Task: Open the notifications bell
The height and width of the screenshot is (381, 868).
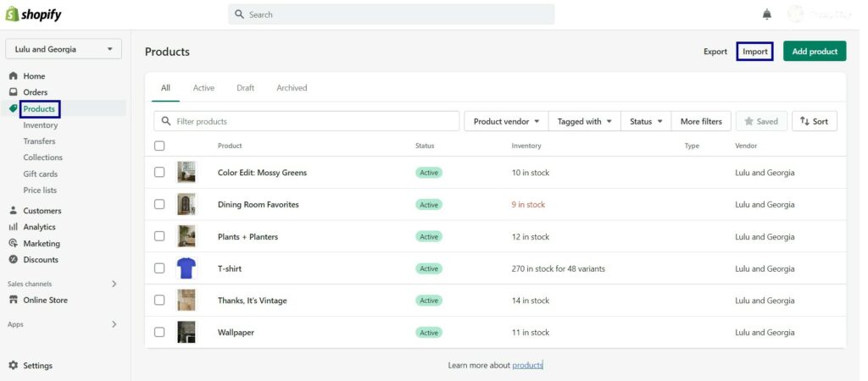Action: coord(766,14)
